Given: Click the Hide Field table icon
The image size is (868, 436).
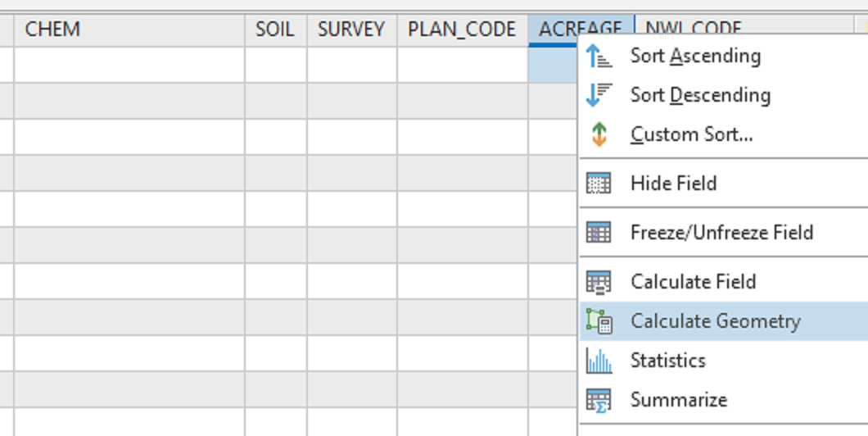Looking at the screenshot, I should [x=599, y=184].
